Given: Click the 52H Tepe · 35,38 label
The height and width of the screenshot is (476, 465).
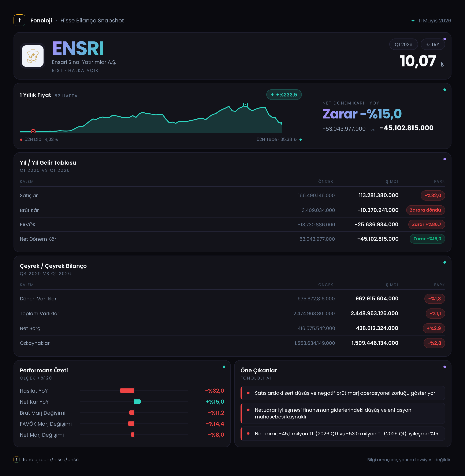Looking at the screenshot, I should point(276,140).
